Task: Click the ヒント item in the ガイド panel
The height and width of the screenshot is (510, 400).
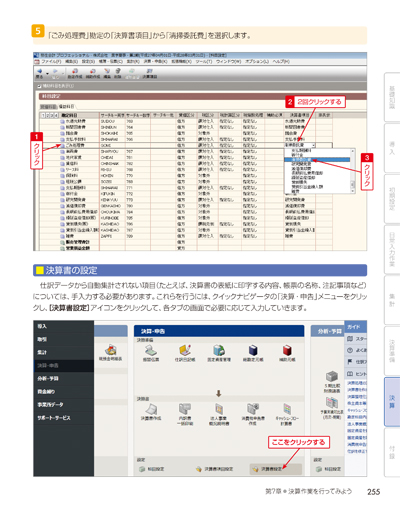Action: (356, 374)
